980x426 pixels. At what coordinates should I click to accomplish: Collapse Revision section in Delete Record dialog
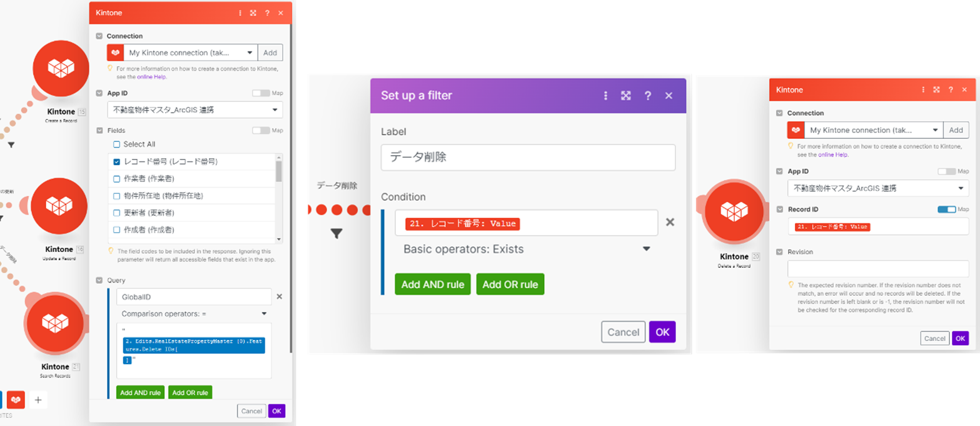(x=779, y=252)
